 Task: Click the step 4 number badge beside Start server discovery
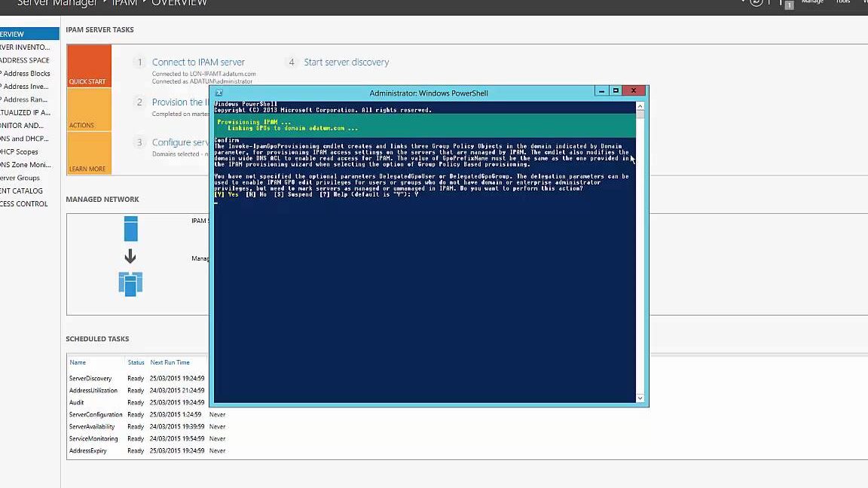point(290,62)
